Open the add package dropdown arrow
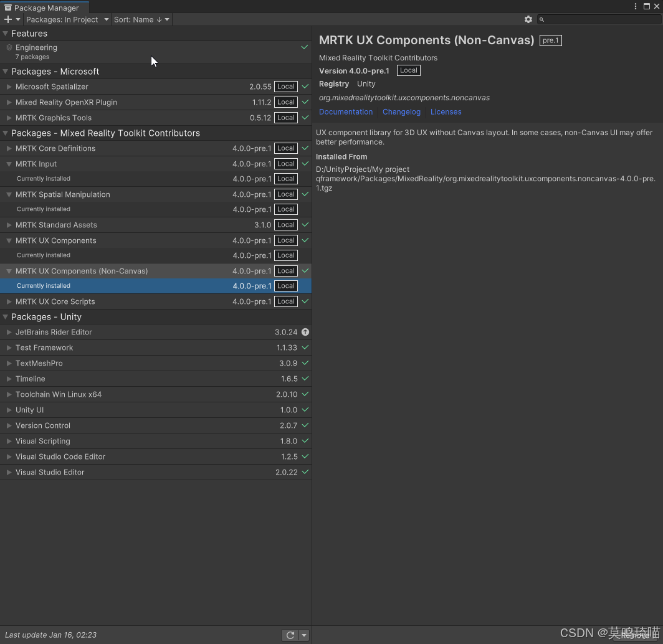This screenshot has width=663, height=644. coord(17,19)
